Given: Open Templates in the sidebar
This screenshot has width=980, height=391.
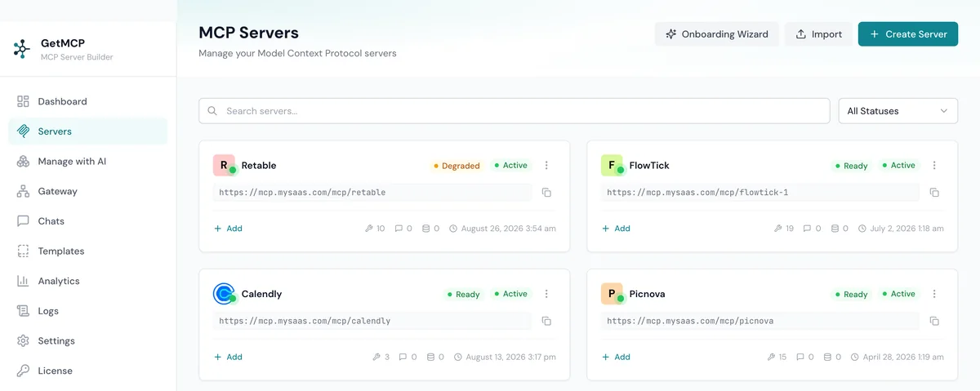Looking at the screenshot, I should [x=87, y=251].
